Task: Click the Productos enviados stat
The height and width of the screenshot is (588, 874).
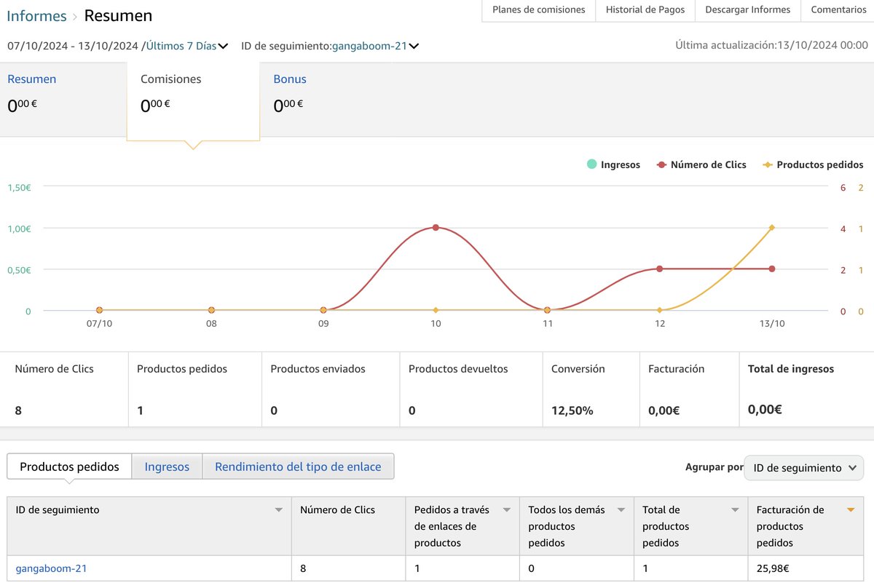Action: (331, 389)
